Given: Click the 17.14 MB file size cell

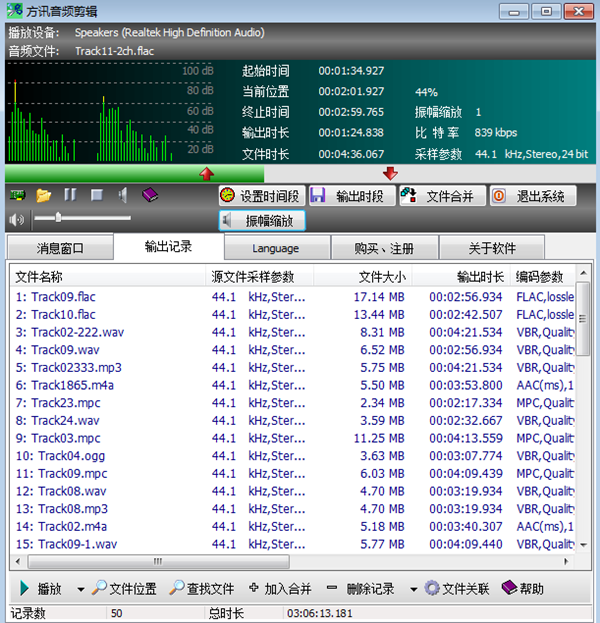Looking at the screenshot, I should (379, 297).
